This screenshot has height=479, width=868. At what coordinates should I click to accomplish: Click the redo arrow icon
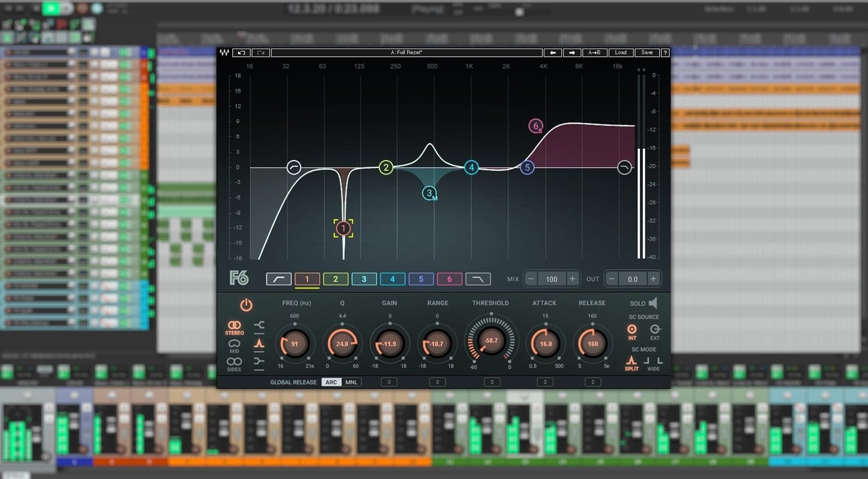(x=260, y=52)
